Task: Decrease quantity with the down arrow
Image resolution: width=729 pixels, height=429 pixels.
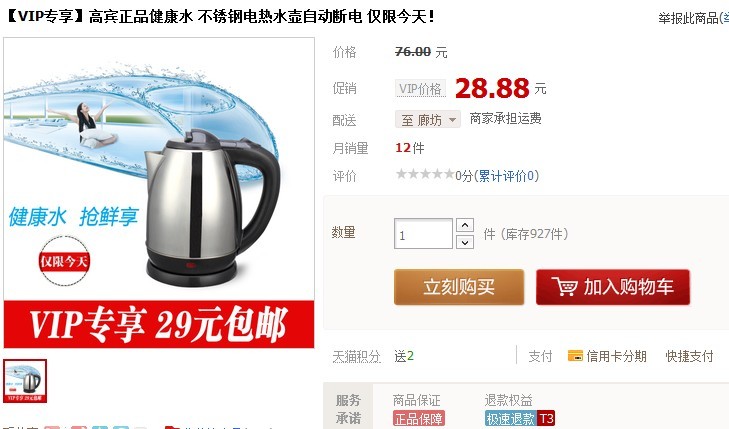Action: (464, 242)
